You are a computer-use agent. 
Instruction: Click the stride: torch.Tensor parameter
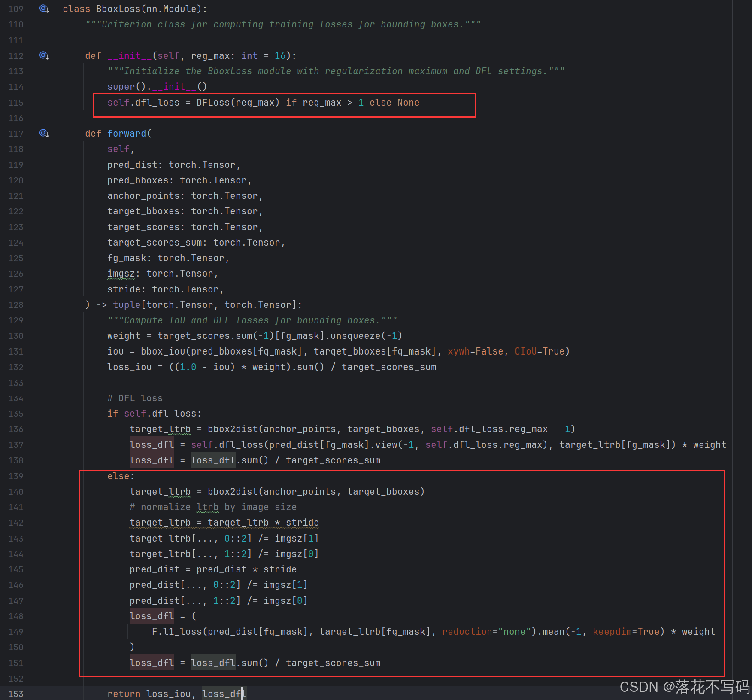[165, 289]
